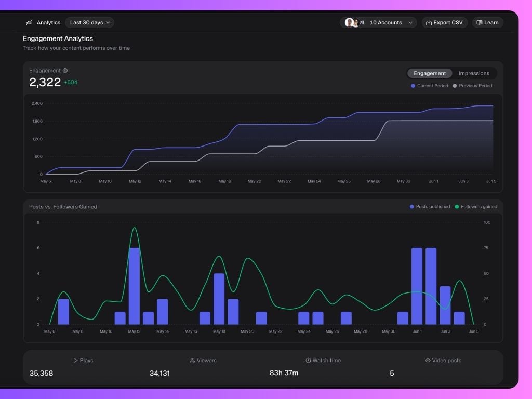Click the Analytics header label
Screen dimensions: 532x399
point(48,23)
